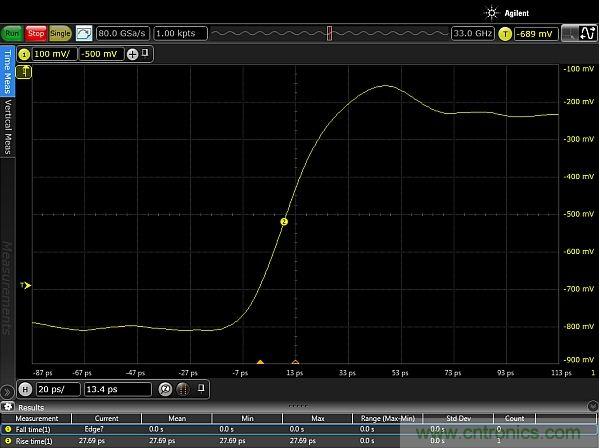This screenshot has height=448, width=600.
Task: Open the Vertical Meas side tab
Action: (7, 125)
